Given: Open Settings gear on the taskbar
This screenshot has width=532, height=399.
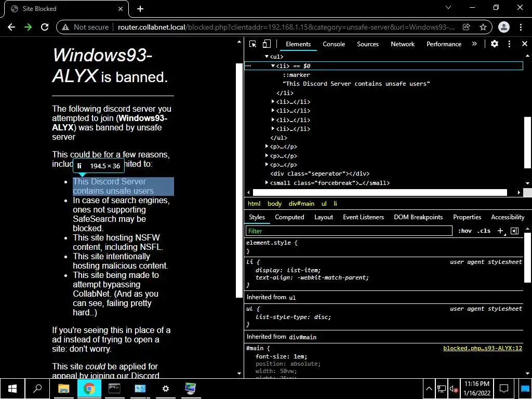Looking at the screenshot, I should [x=165, y=389].
